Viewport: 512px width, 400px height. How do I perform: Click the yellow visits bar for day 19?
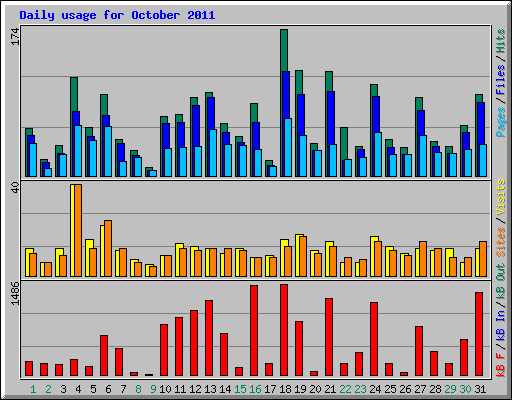297,255
